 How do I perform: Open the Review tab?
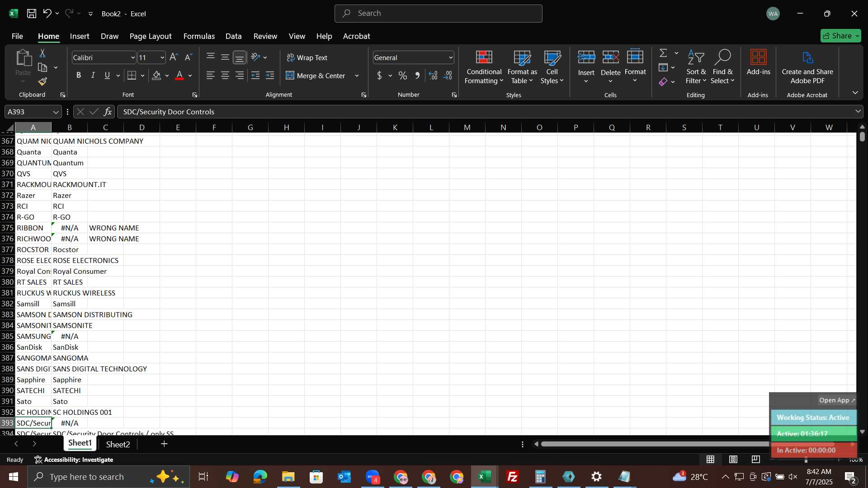click(x=265, y=36)
